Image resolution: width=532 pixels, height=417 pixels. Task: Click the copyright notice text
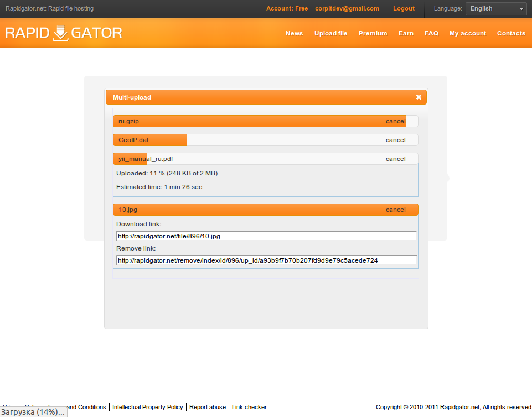click(453, 407)
